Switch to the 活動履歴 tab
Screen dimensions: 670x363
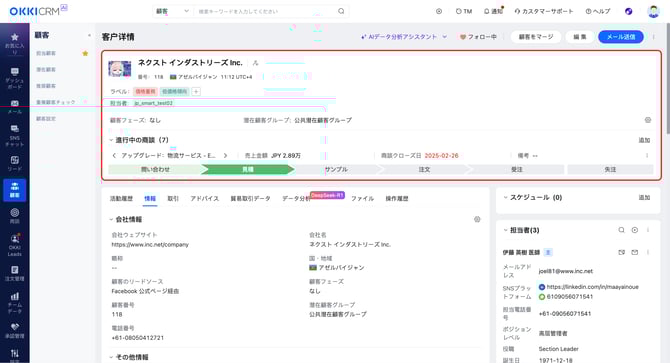[121, 199]
